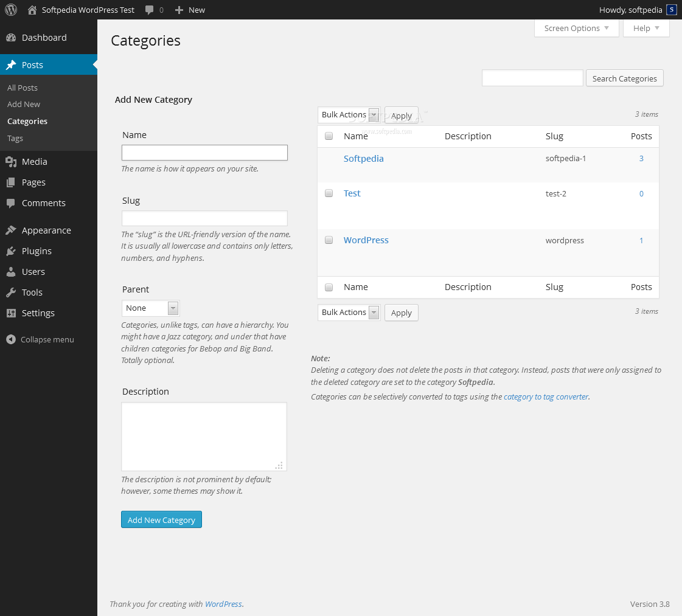The height and width of the screenshot is (616, 682).
Task: Open WordPress link in footer
Action: point(223,604)
